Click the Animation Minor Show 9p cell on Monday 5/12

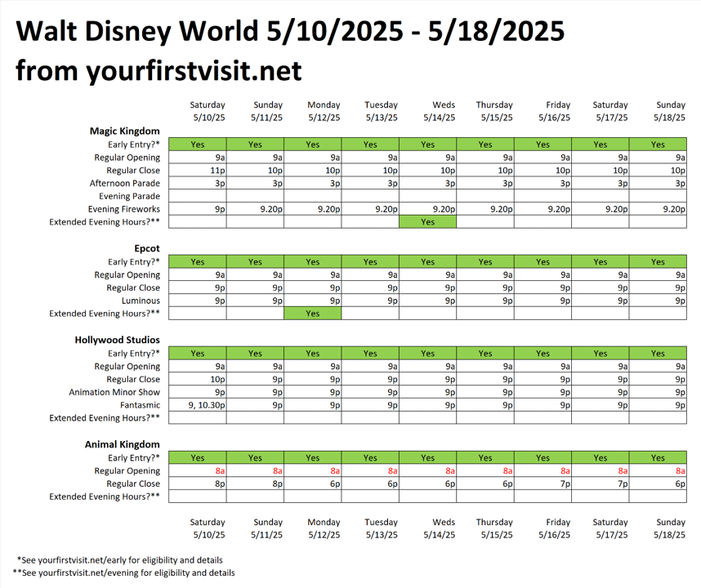[312, 392]
